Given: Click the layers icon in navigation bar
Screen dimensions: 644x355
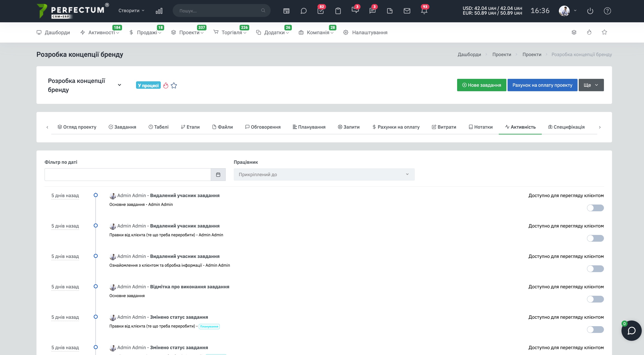Looking at the screenshot, I should (x=574, y=32).
